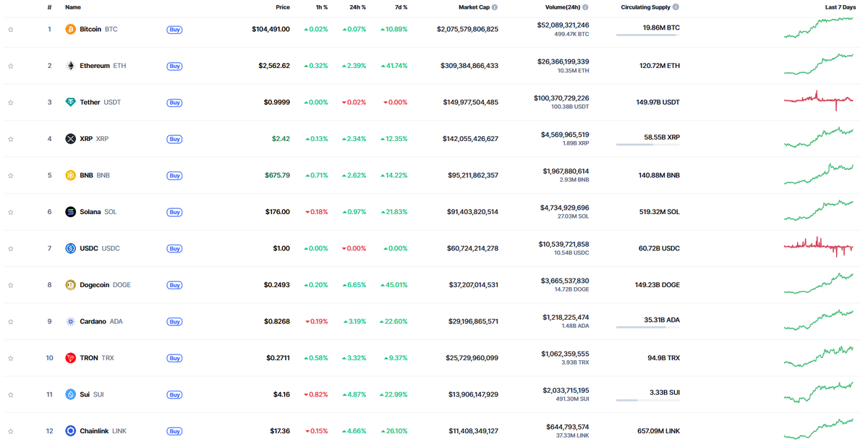Add Bitcoin to watchlist via star
The width and height of the screenshot is (868, 447).
tap(11, 29)
